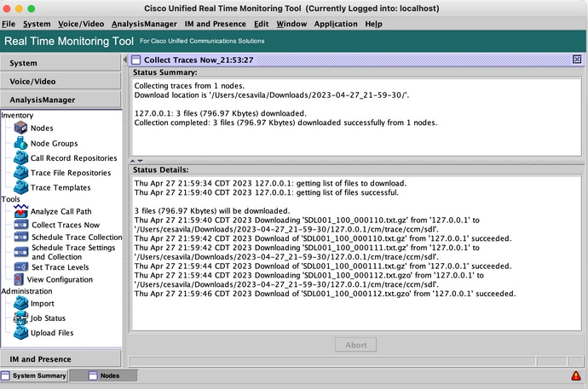Viewport: 588px width, 389px height.
Task: Open the Voice/Video menu
Action: pos(81,24)
